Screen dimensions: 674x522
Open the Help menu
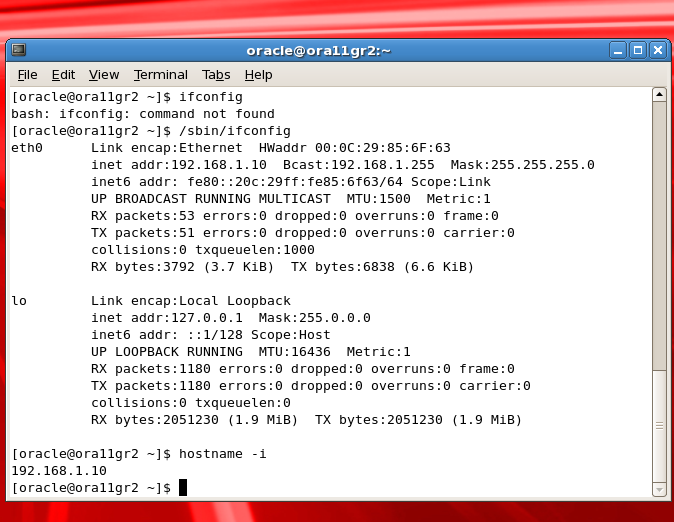pyautogui.click(x=258, y=75)
